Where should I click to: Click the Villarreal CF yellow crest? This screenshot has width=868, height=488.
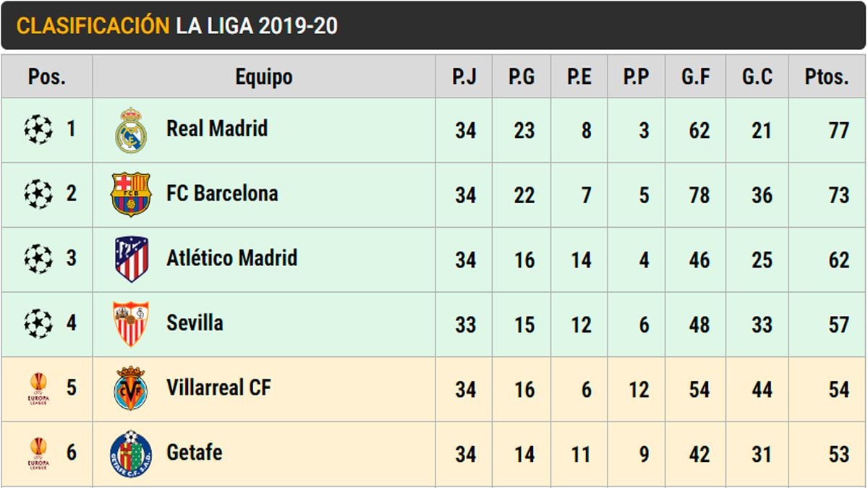tap(131, 388)
